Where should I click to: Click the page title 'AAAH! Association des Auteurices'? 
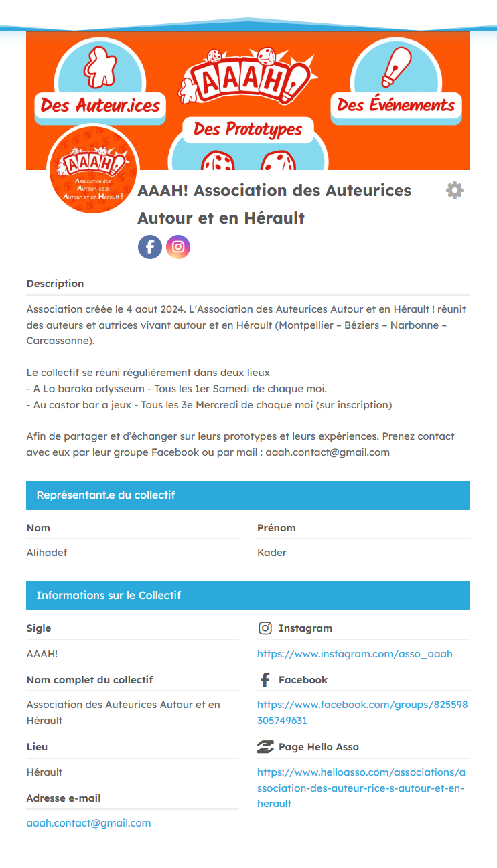point(275,191)
